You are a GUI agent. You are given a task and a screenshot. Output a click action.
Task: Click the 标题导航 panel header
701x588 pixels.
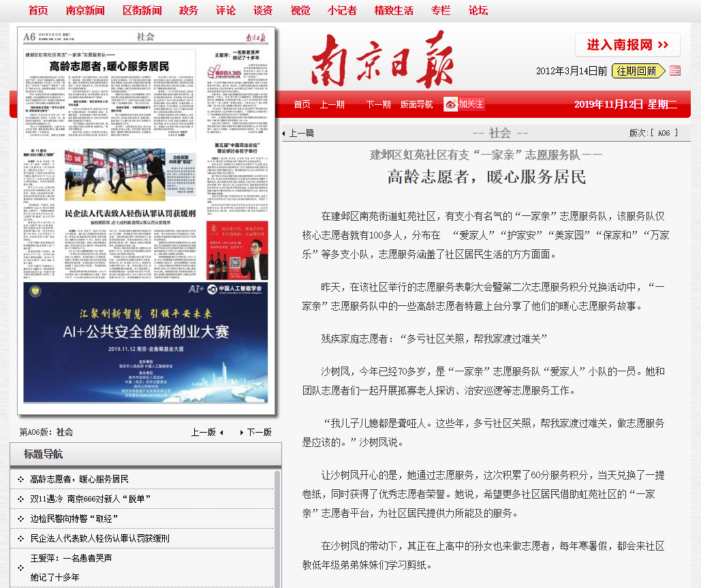pos(146,454)
